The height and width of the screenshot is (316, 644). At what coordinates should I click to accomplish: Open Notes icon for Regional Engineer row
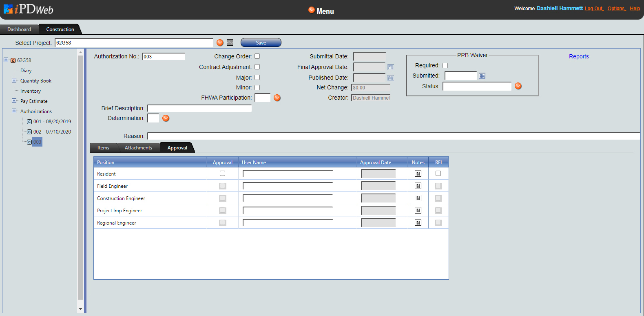pos(418,223)
